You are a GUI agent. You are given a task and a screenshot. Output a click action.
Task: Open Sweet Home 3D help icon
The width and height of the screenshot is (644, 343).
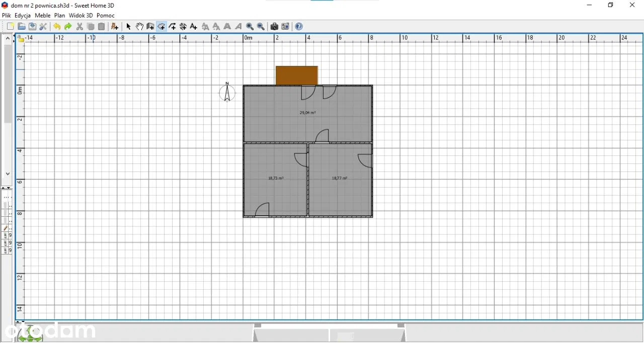tap(299, 27)
